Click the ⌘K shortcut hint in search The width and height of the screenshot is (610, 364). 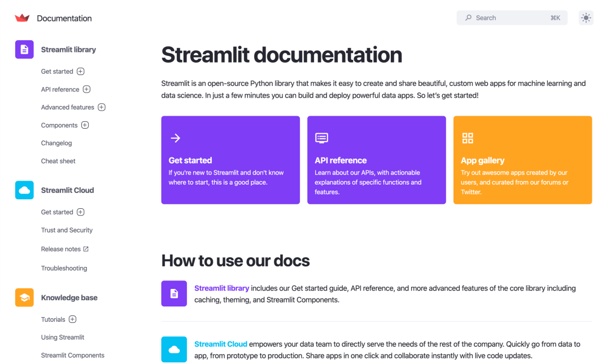click(556, 18)
